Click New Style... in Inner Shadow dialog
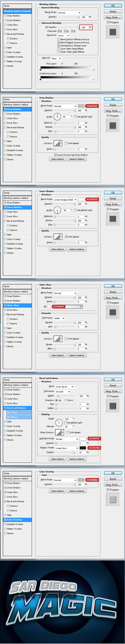The image size is (125, 644). 113,204
